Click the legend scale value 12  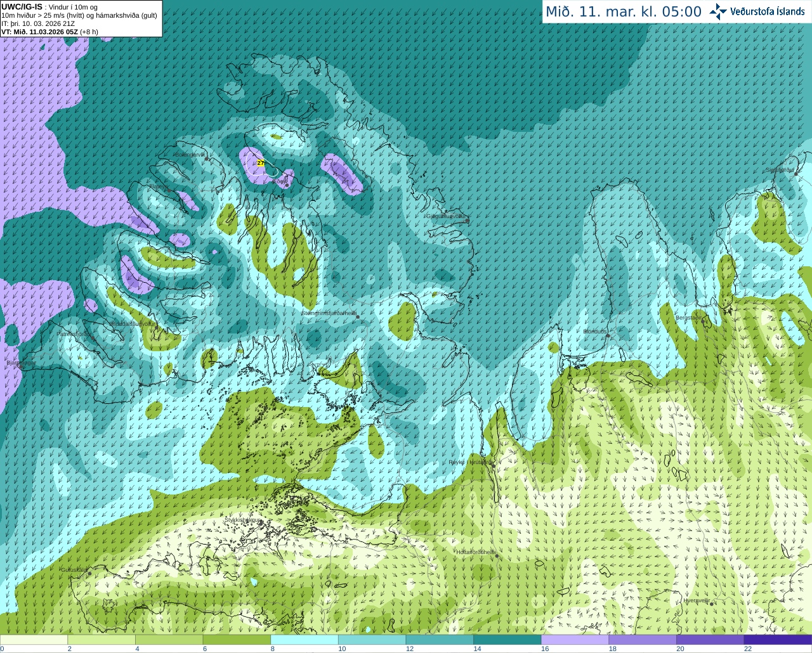click(409, 649)
